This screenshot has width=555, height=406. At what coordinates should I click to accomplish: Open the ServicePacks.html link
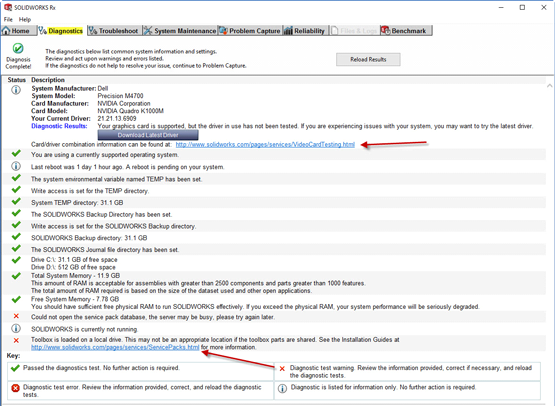pos(115,347)
